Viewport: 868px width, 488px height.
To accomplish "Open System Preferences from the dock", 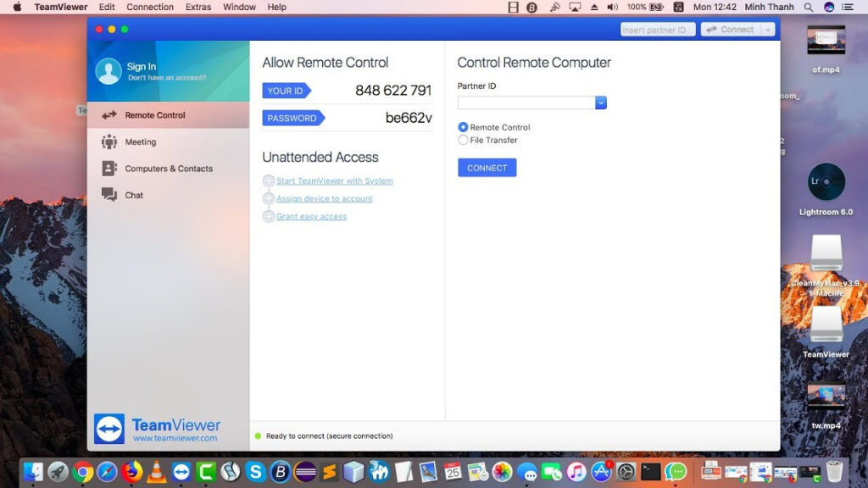I will (x=626, y=472).
